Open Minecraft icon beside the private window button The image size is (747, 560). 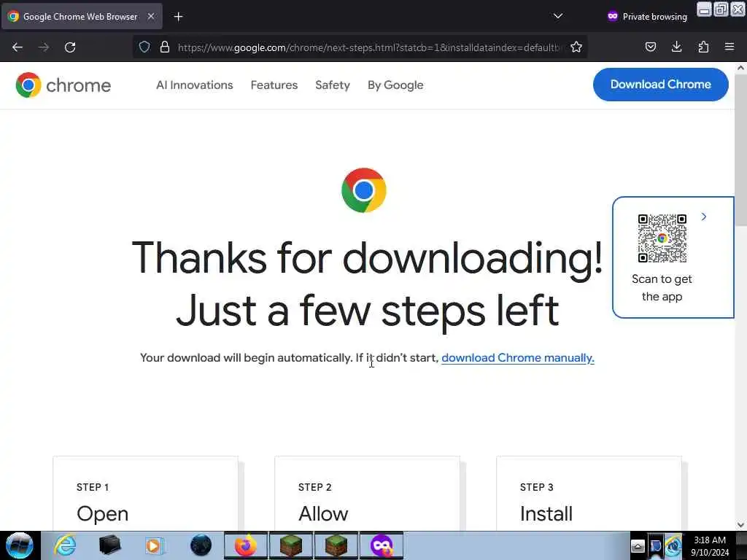coord(336,545)
